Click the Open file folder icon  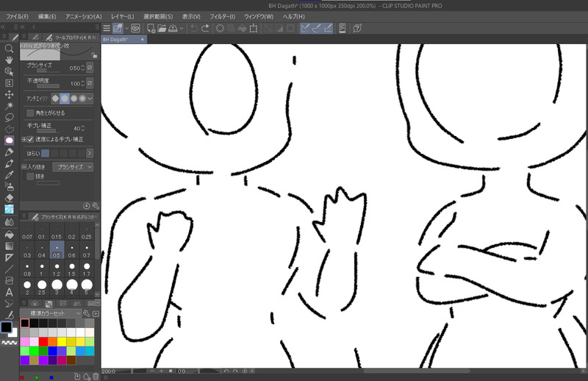162,29
